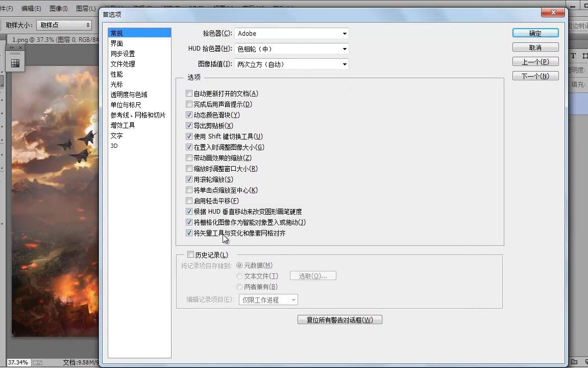Open the 图像插值 dropdown
The width and height of the screenshot is (588, 368).
291,64
